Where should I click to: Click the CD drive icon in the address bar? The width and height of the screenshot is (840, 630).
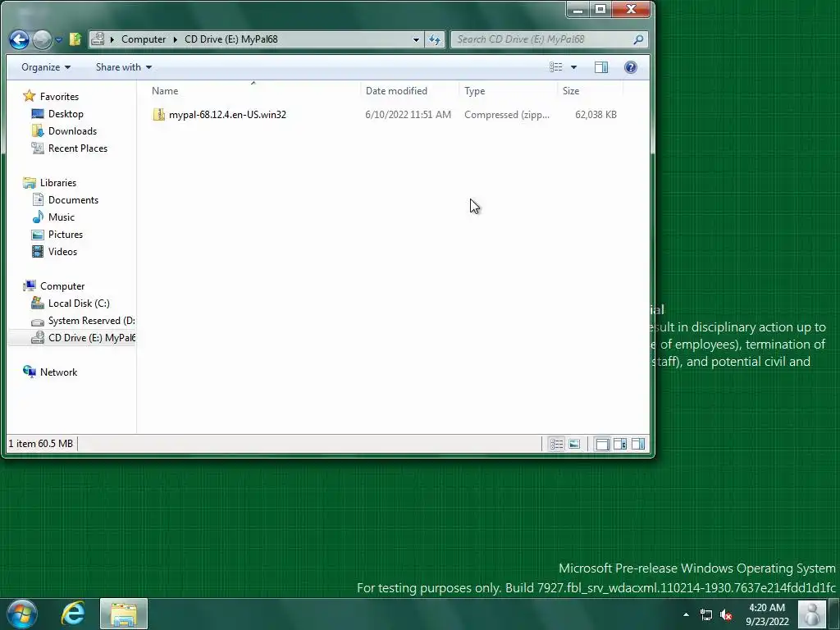(x=98, y=39)
